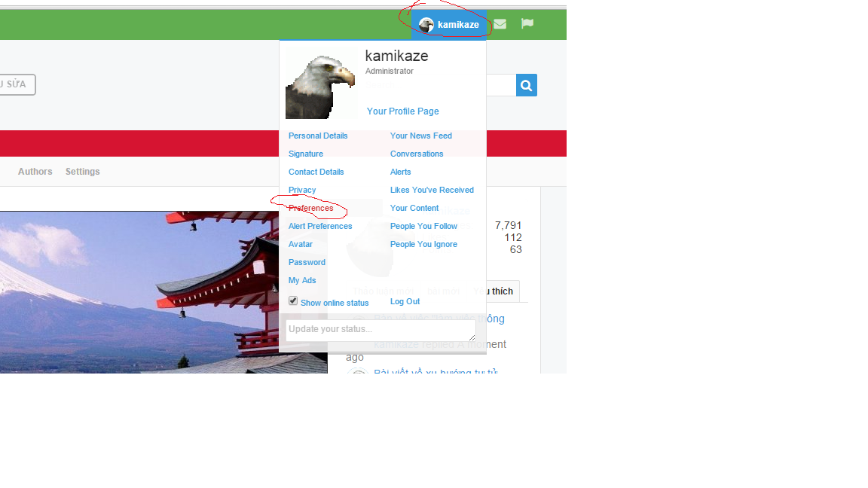
Task: Click the 7,791 count in sidebar
Action: pos(508,225)
